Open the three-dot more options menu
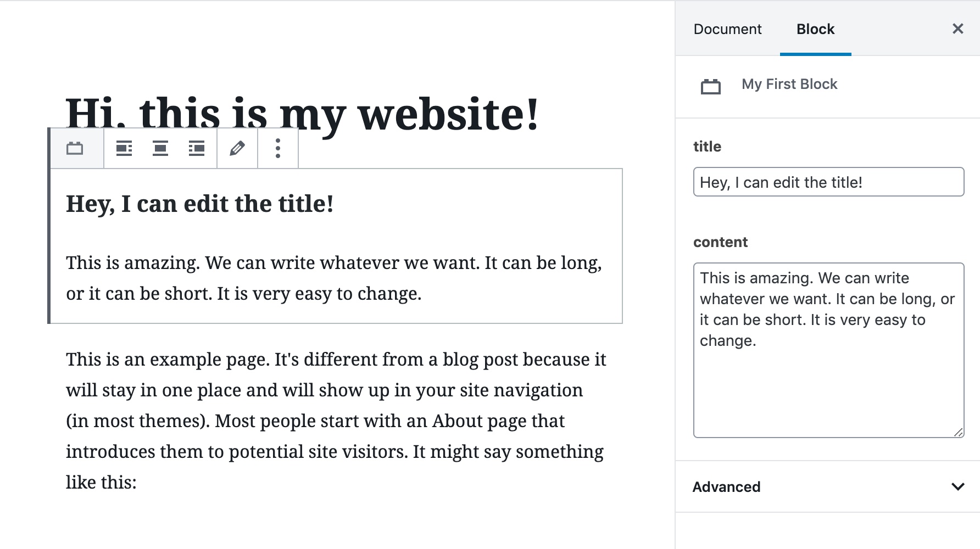 [278, 148]
